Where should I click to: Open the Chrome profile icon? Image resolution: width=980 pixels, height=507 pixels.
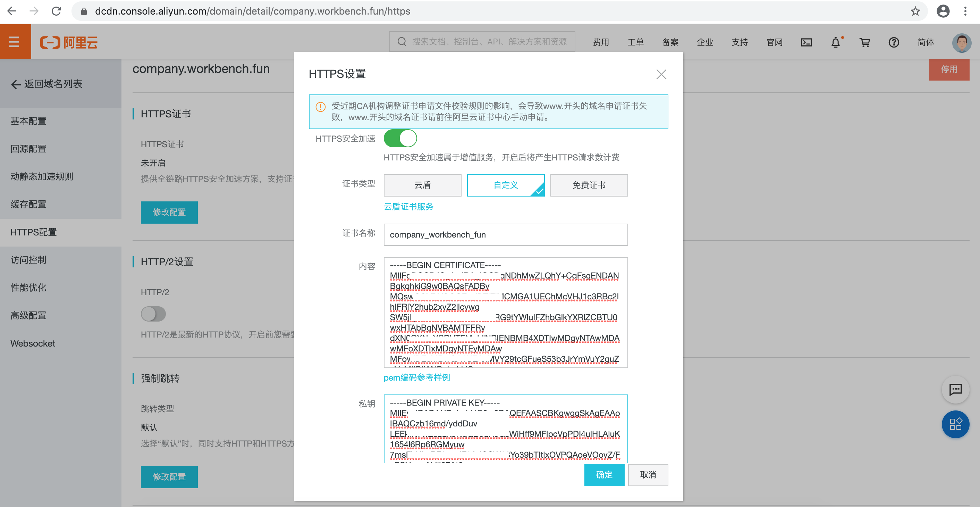(x=943, y=11)
